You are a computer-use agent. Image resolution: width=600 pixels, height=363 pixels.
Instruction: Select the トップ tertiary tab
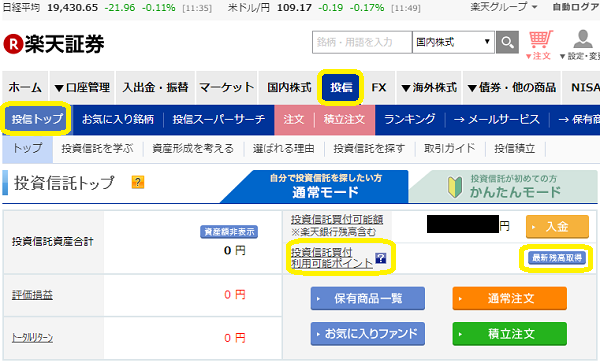pyautogui.click(x=28, y=148)
